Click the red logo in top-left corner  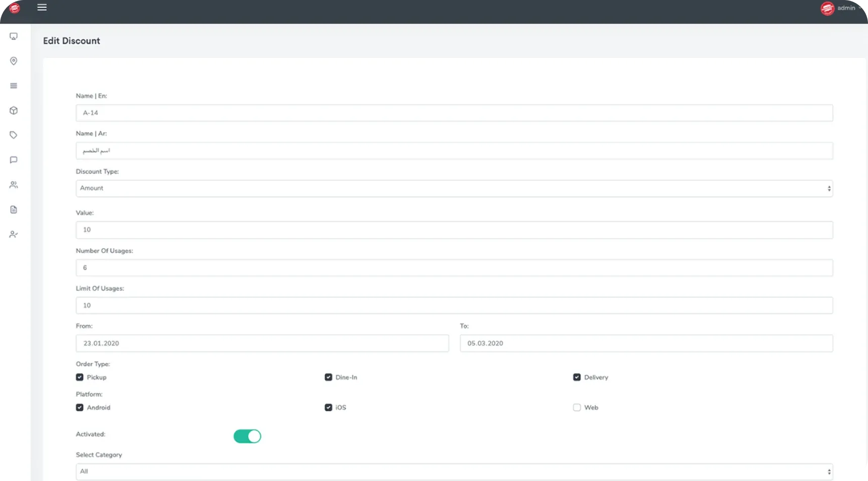click(x=15, y=8)
